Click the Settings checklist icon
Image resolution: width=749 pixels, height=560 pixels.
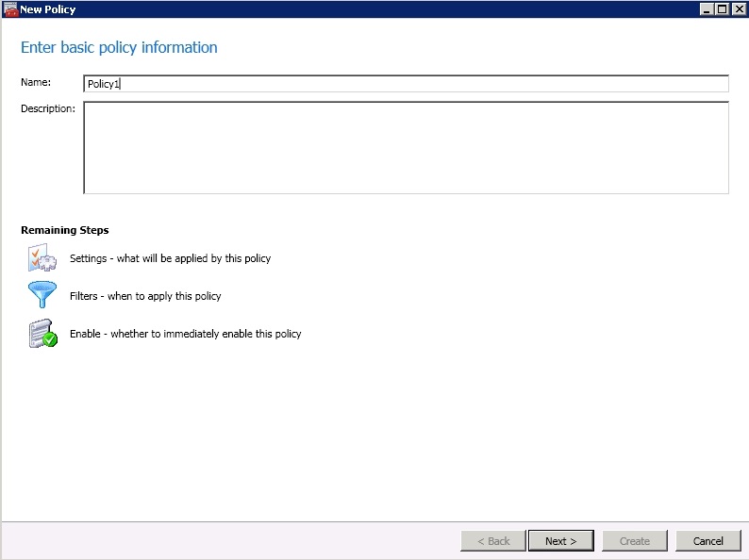(42, 257)
